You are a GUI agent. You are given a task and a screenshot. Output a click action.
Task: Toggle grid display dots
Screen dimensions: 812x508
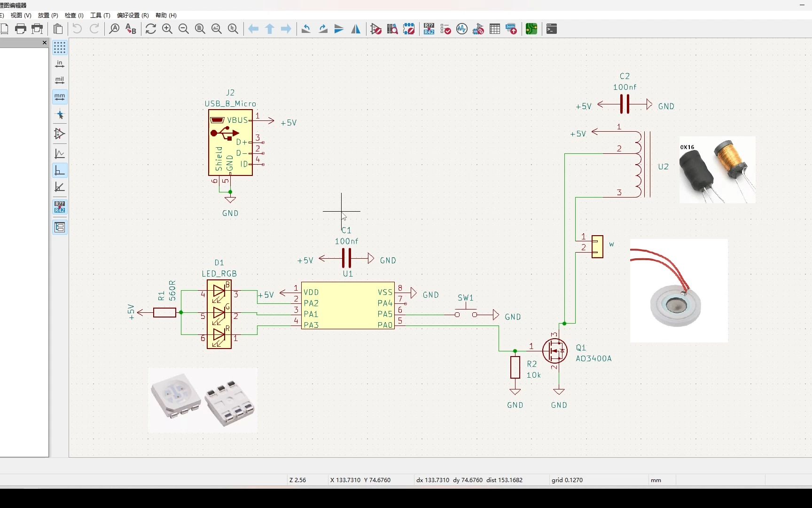(x=60, y=48)
